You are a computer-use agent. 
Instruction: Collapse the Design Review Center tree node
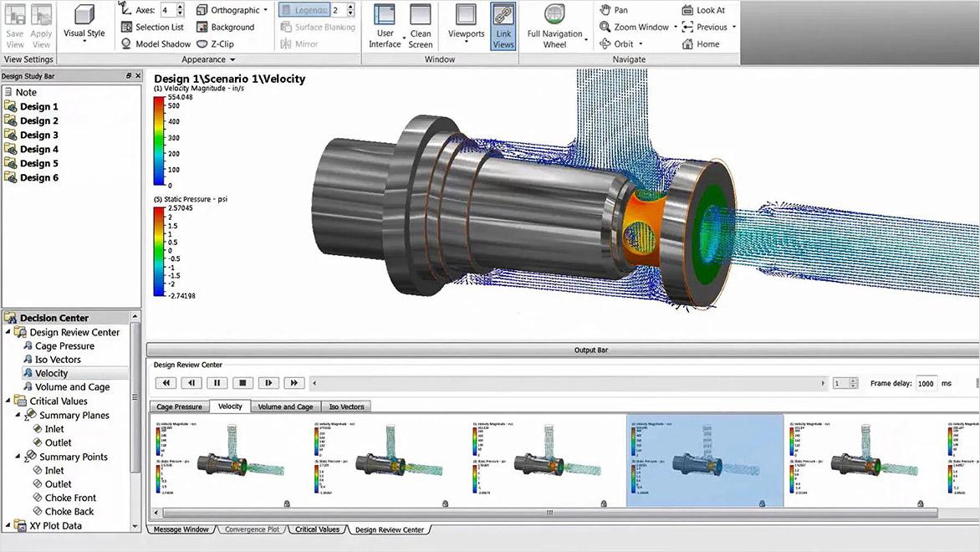8,331
